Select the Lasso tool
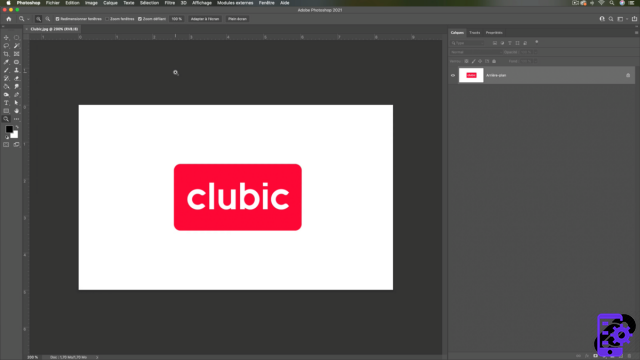 click(6, 46)
